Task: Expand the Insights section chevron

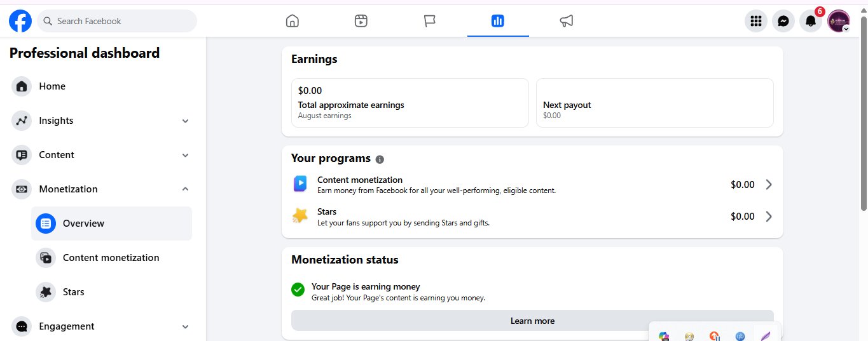Action: 185,121
